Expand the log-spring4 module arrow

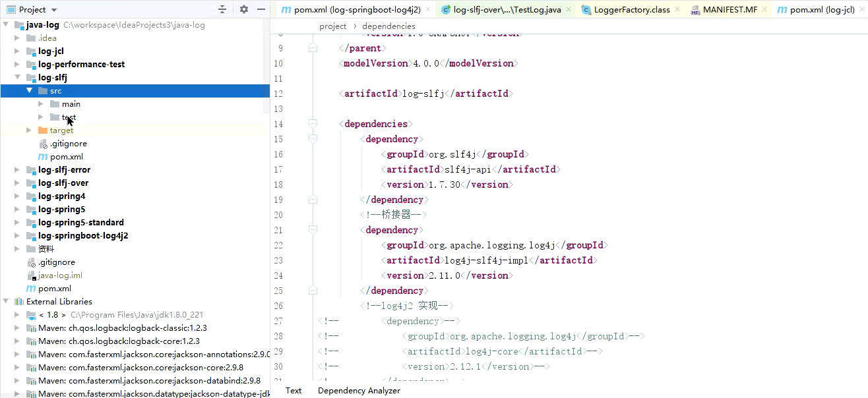pyautogui.click(x=18, y=196)
